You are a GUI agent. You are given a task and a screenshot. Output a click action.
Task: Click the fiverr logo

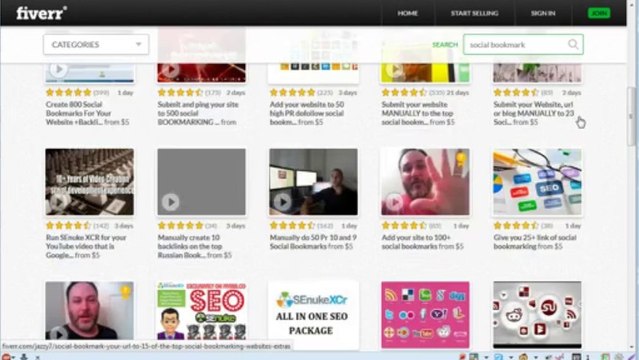[42, 13]
